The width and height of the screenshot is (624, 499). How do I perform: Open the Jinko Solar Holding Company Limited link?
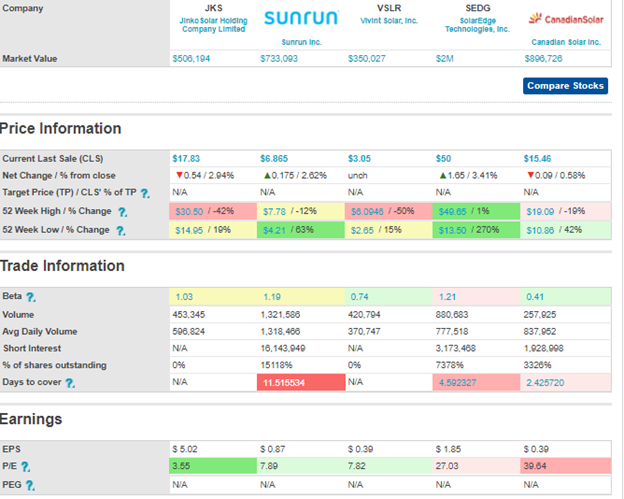[212, 25]
